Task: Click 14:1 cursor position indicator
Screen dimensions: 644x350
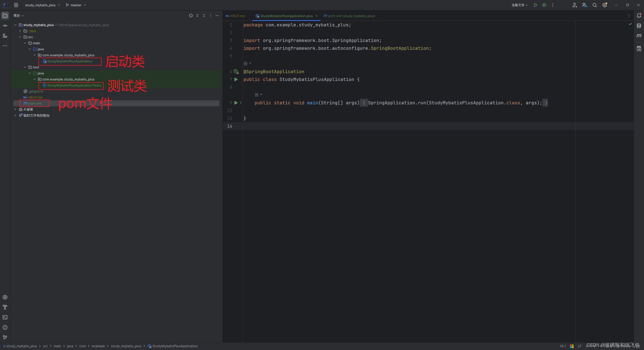Action: coord(562,346)
